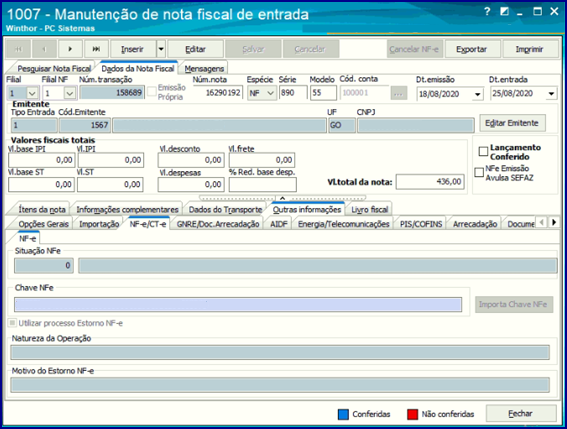
Task: Check the Lançamento Conferido checkbox
Action: pyautogui.click(x=483, y=152)
